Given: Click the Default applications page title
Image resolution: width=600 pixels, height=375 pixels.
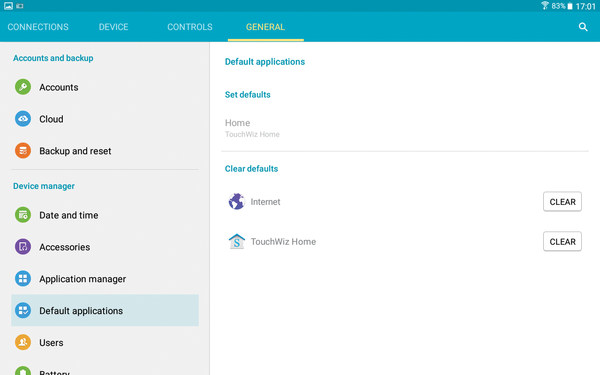Looking at the screenshot, I should click(x=265, y=62).
